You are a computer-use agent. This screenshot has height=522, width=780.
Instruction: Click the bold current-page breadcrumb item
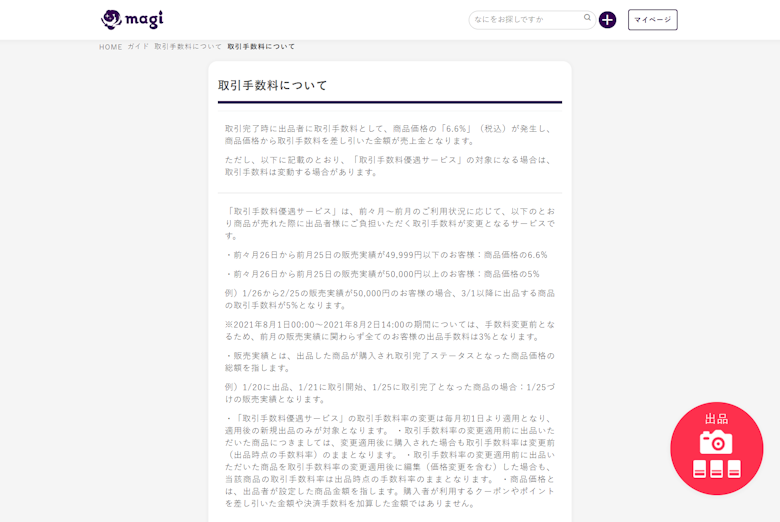point(261,47)
